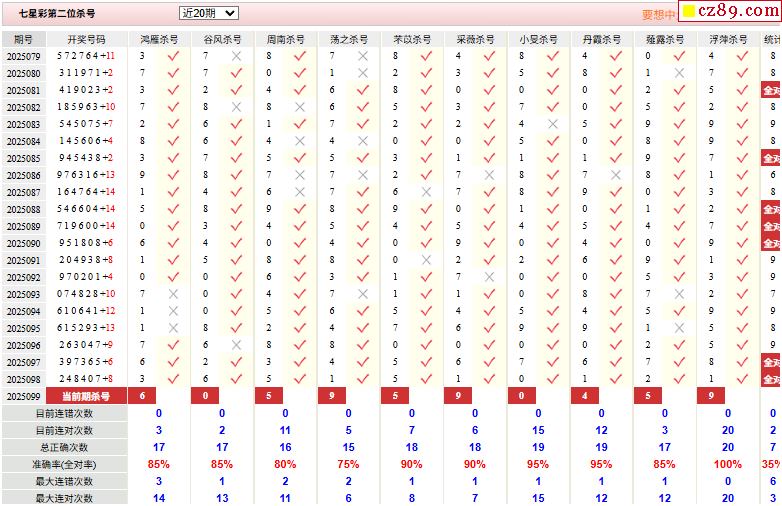Click the gray cross in 采薇杀号 row 2025086

click(489, 175)
